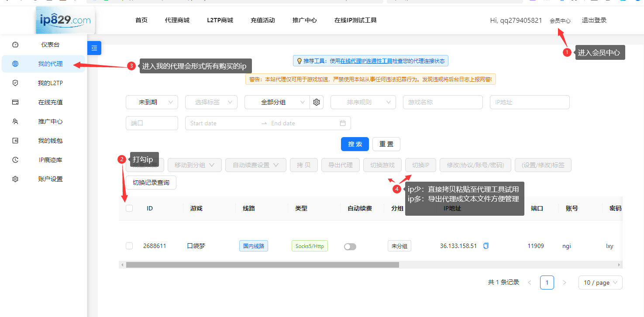Tick the checkbox for proxy ID 2688611

click(129, 246)
